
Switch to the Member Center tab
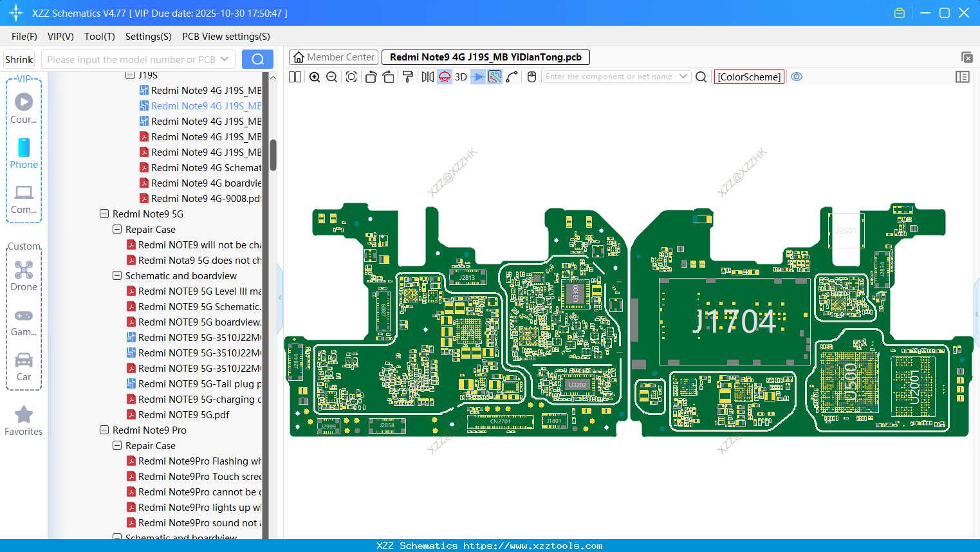tap(333, 57)
